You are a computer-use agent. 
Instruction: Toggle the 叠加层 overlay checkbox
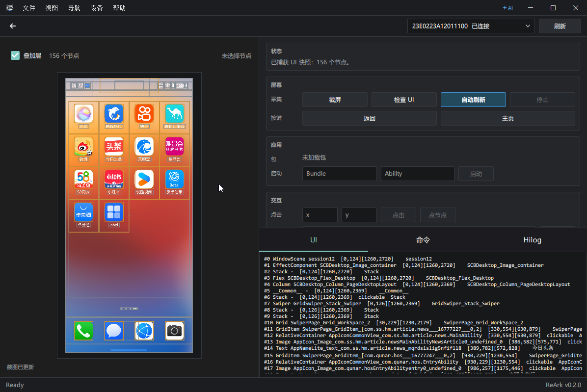coord(15,55)
